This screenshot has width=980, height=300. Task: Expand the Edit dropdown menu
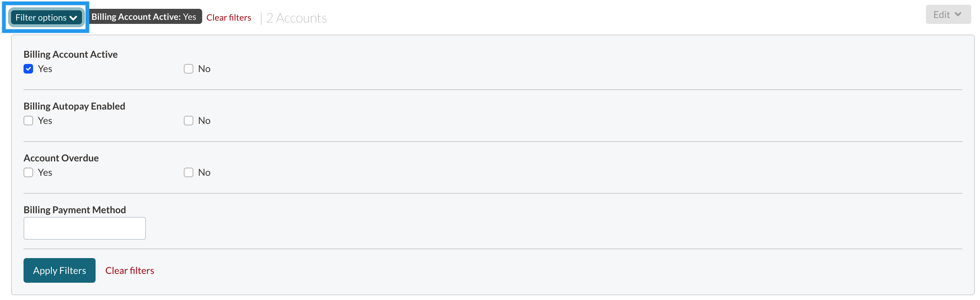click(947, 14)
